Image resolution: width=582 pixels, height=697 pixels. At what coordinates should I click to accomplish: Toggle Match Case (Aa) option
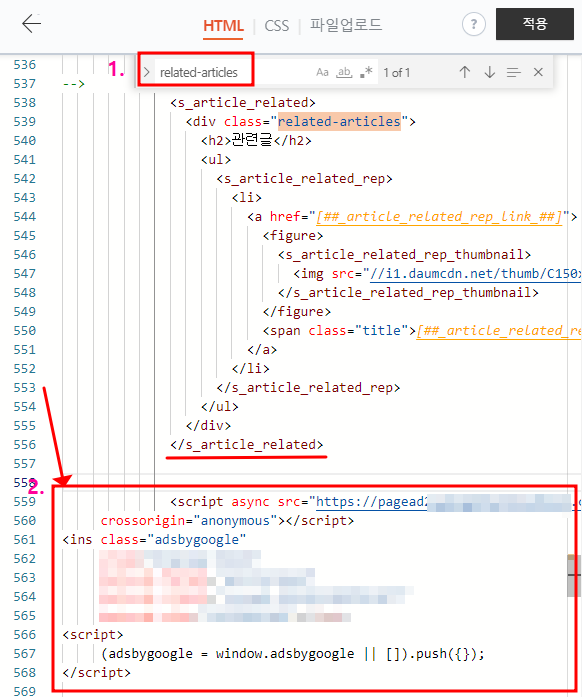coord(322,72)
